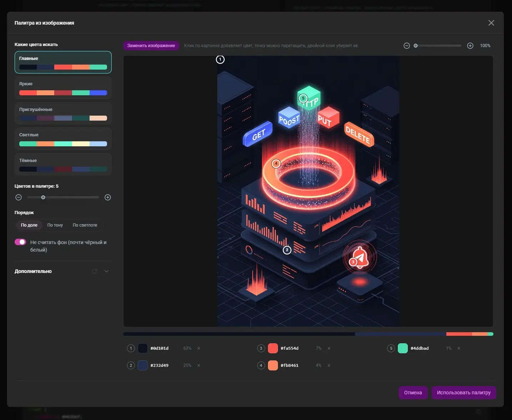Image resolution: width=512 pixels, height=420 pixels.
Task: Open color swatch for #4ddbad
Action: pyautogui.click(x=403, y=348)
